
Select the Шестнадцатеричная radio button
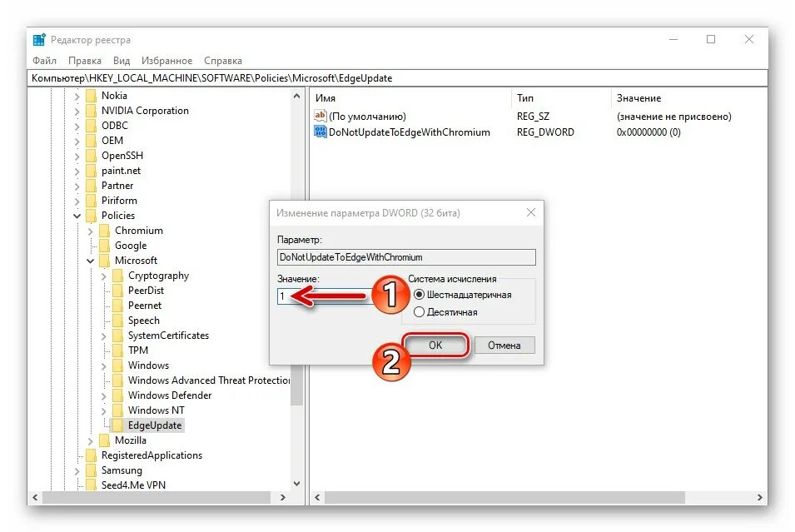click(x=419, y=295)
